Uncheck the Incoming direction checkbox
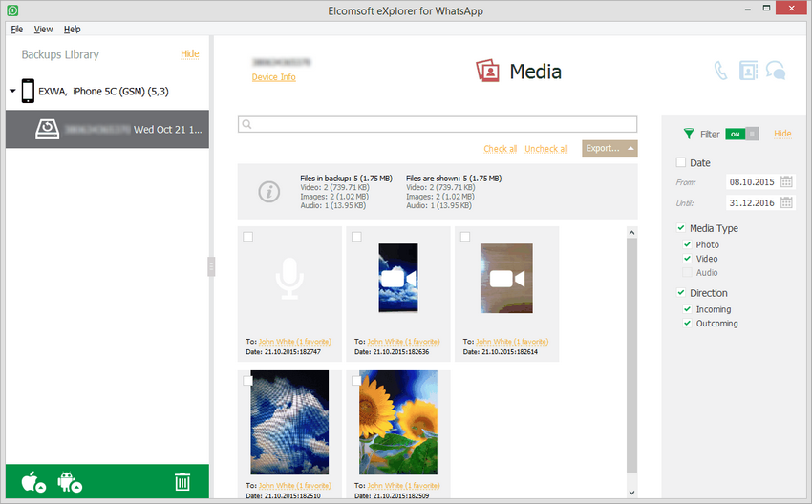812x504 pixels. click(x=688, y=309)
